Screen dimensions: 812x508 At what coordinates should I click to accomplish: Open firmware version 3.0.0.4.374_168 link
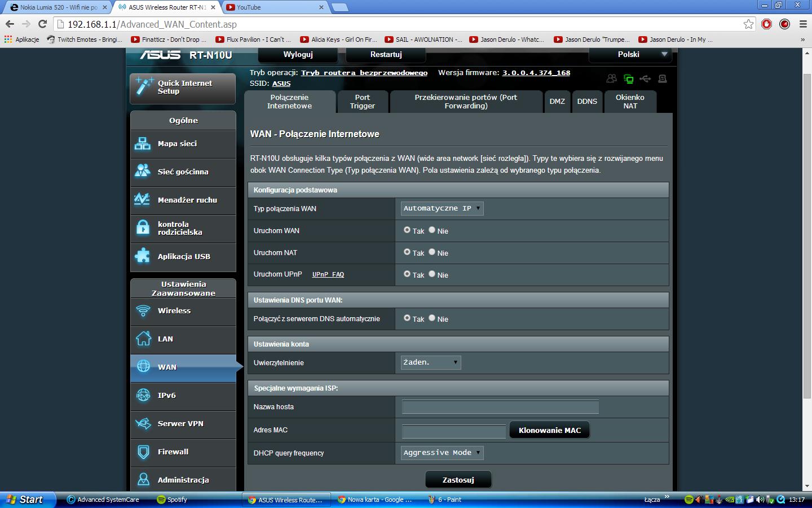pos(536,73)
